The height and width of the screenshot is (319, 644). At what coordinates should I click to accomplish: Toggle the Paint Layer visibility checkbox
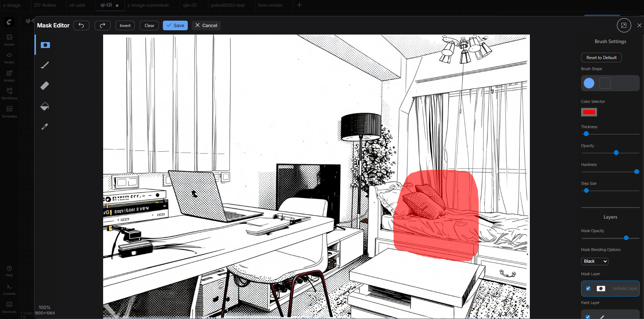(588, 317)
